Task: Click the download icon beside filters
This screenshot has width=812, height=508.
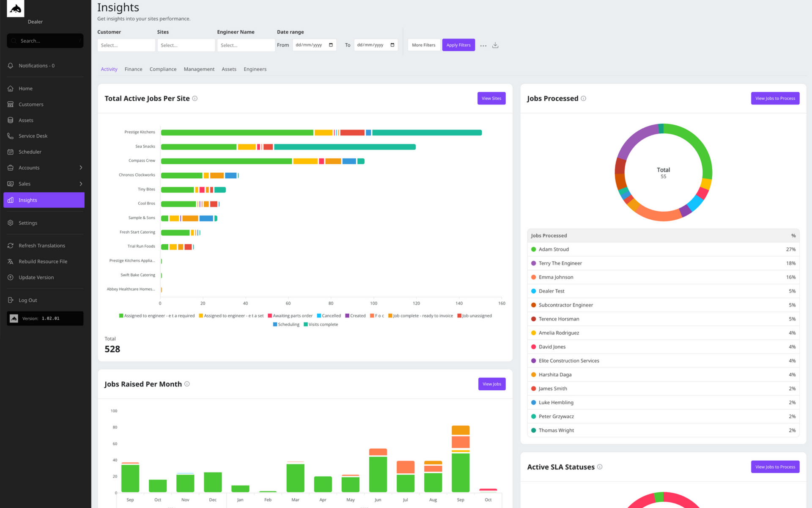Action: pyautogui.click(x=495, y=45)
